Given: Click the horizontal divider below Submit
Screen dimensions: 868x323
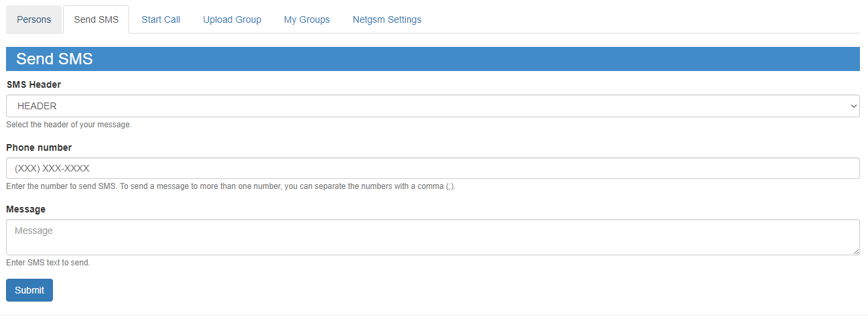Looking at the screenshot, I should 432,315.
